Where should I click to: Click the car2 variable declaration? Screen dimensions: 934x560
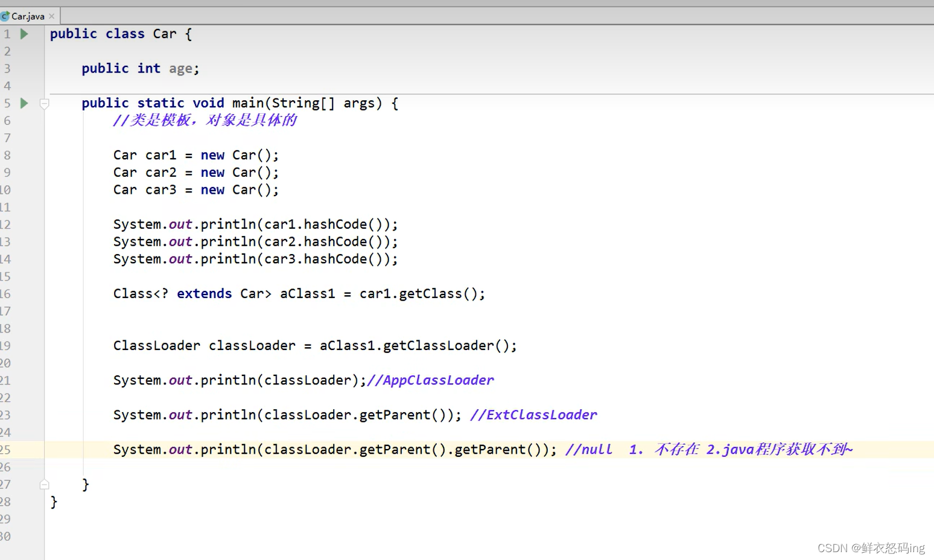pyautogui.click(x=160, y=173)
